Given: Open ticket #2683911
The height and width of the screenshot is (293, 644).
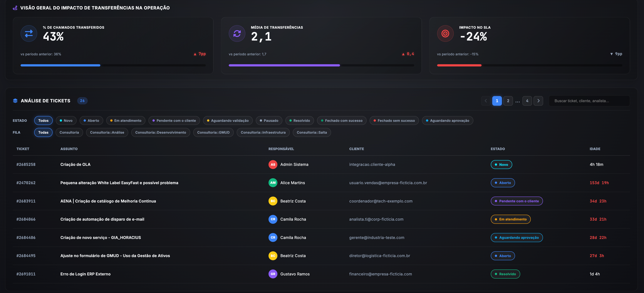Looking at the screenshot, I should point(26,201).
